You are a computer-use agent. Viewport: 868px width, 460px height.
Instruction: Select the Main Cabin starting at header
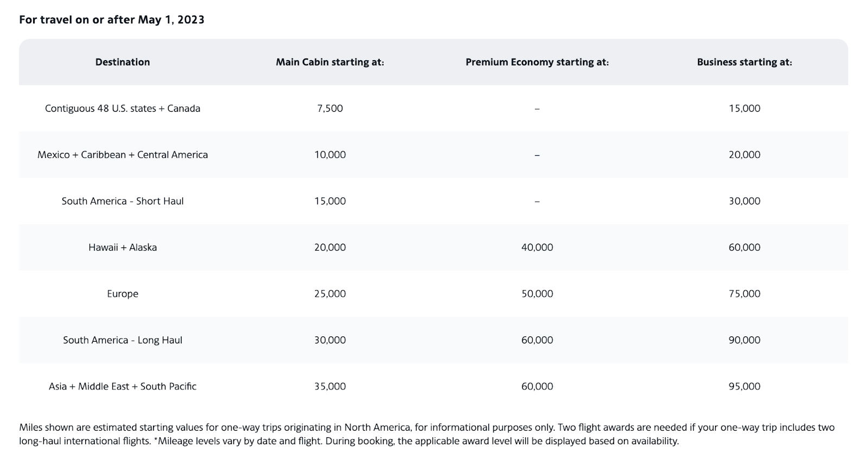point(330,62)
